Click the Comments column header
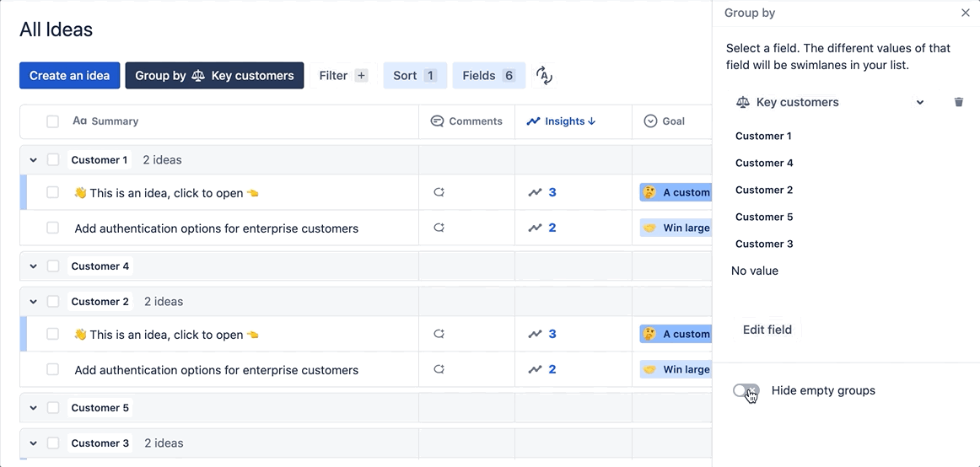This screenshot has width=980, height=467. point(466,121)
